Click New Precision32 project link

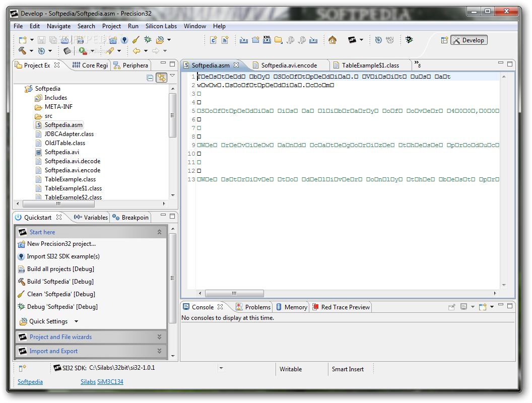[61, 244]
